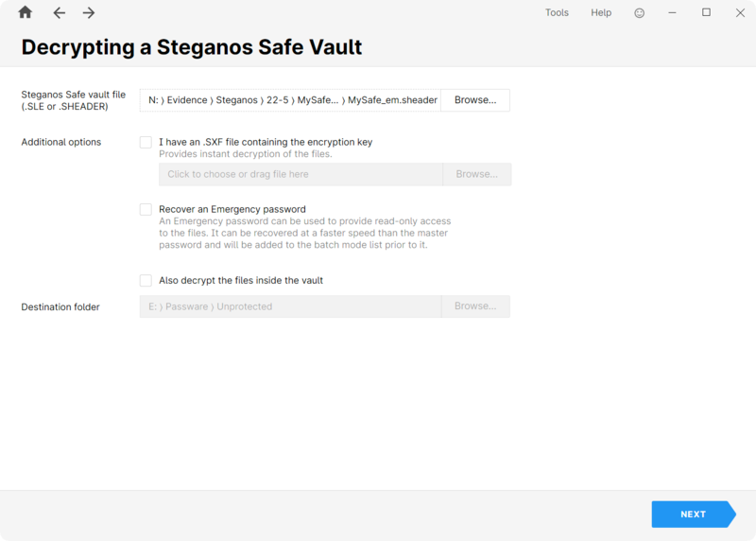
Task: Tick Also decrypt files inside vault
Action: point(146,280)
